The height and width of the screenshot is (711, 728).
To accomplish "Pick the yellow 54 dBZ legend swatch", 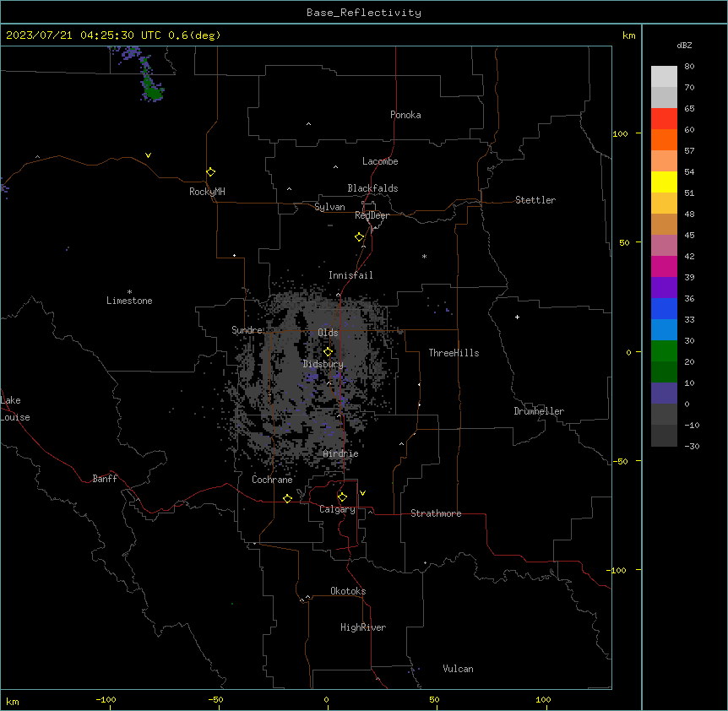I will pyautogui.click(x=664, y=182).
